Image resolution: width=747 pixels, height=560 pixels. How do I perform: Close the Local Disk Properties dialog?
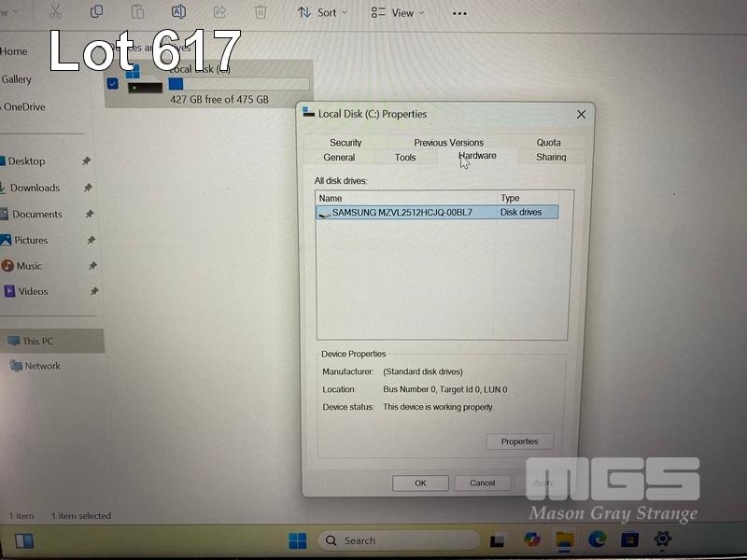click(x=581, y=114)
